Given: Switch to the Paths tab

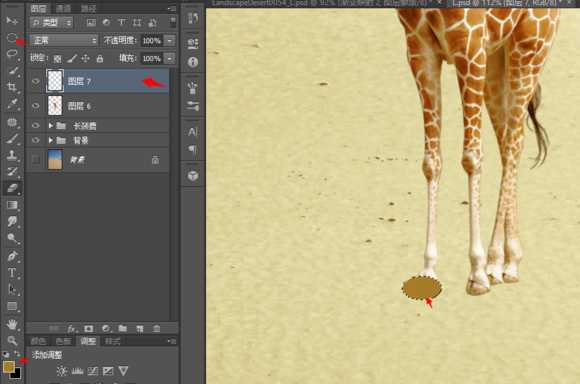Looking at the screenshot, I should 88,8.
